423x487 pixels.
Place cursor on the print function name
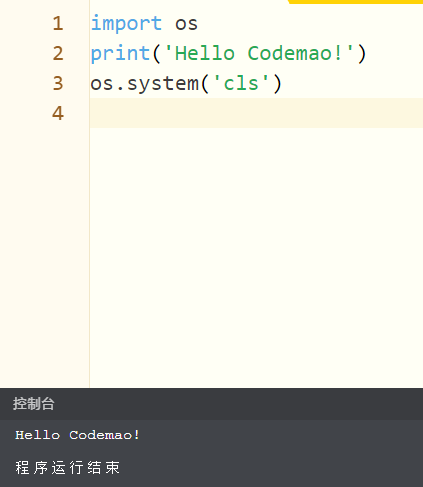point(120,54)
